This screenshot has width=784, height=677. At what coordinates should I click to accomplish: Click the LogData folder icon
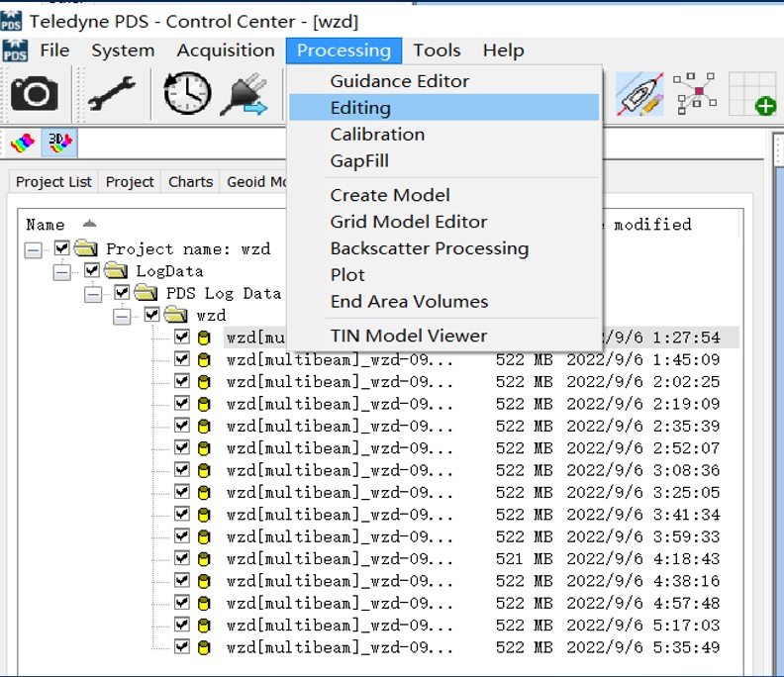[116, 270]
